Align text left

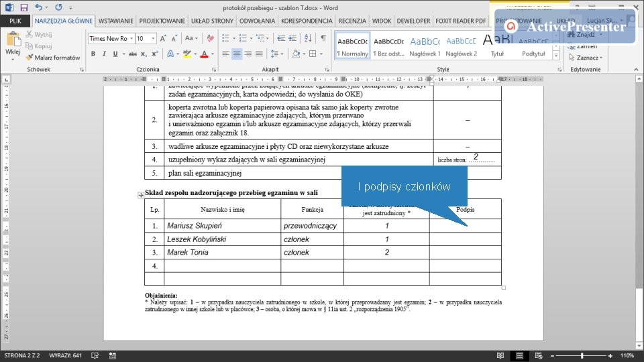pos(225,54)
